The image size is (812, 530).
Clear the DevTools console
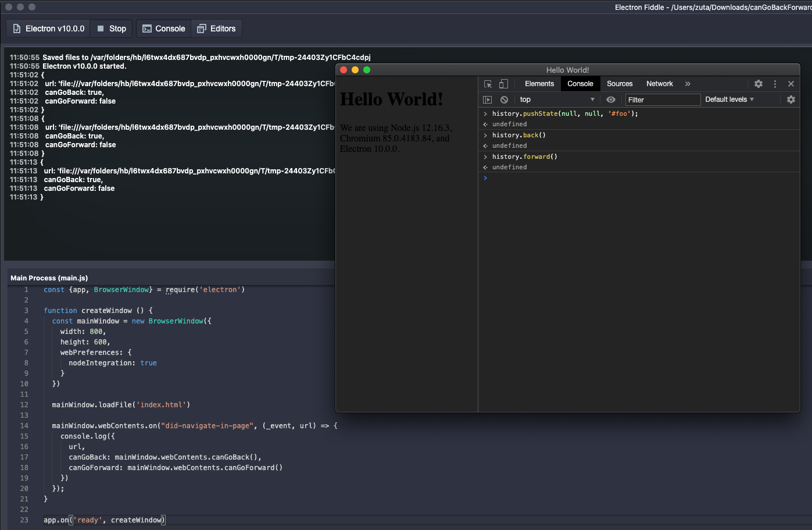503,99
